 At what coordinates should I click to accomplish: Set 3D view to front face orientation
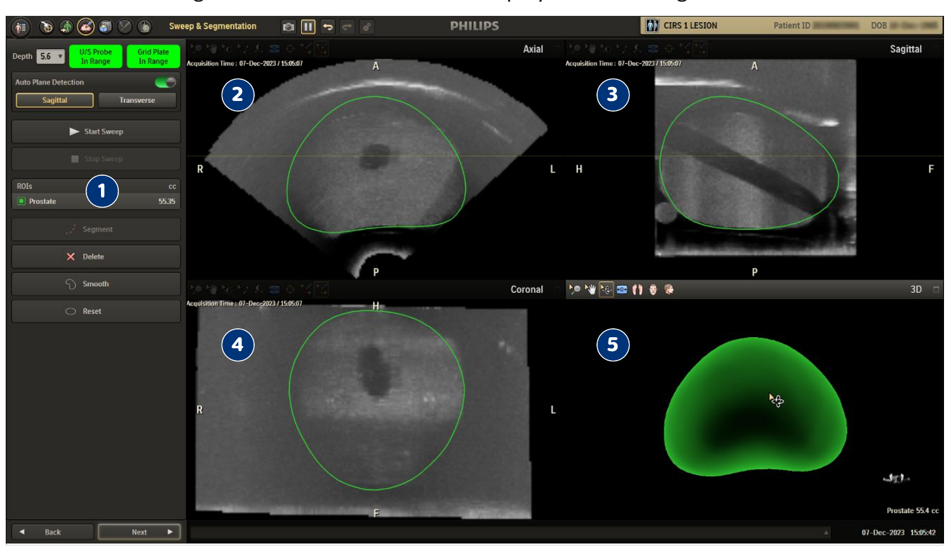click(653, 290)
